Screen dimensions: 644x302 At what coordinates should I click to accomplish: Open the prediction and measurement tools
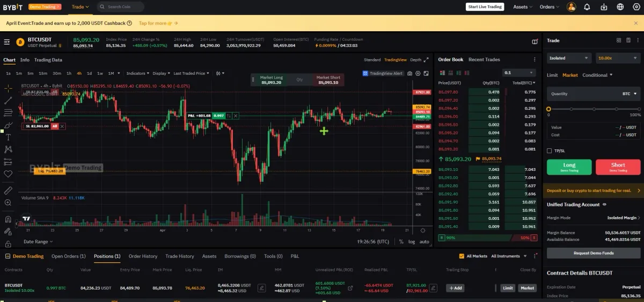coord(8,162)
